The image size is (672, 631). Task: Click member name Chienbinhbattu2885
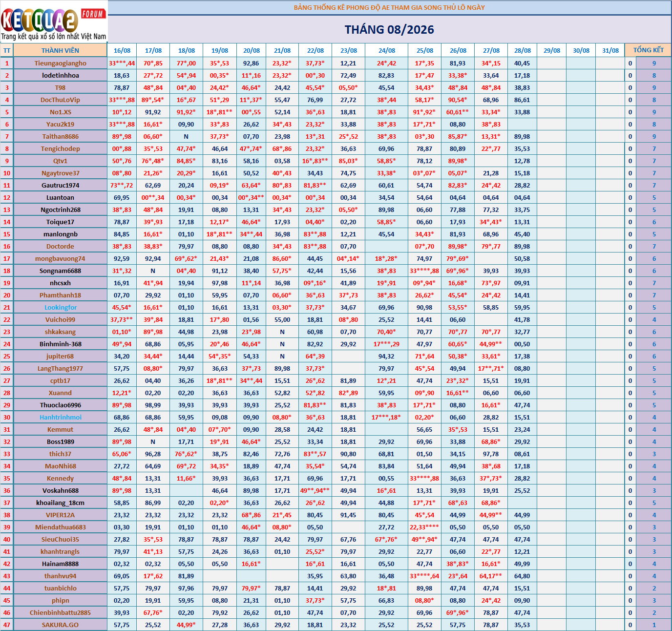point(60,612)
